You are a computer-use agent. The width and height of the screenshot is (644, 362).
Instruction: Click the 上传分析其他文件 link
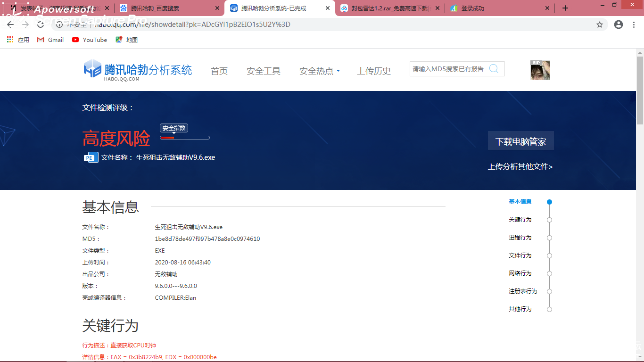pyautogui.click(x=520, y=166)
